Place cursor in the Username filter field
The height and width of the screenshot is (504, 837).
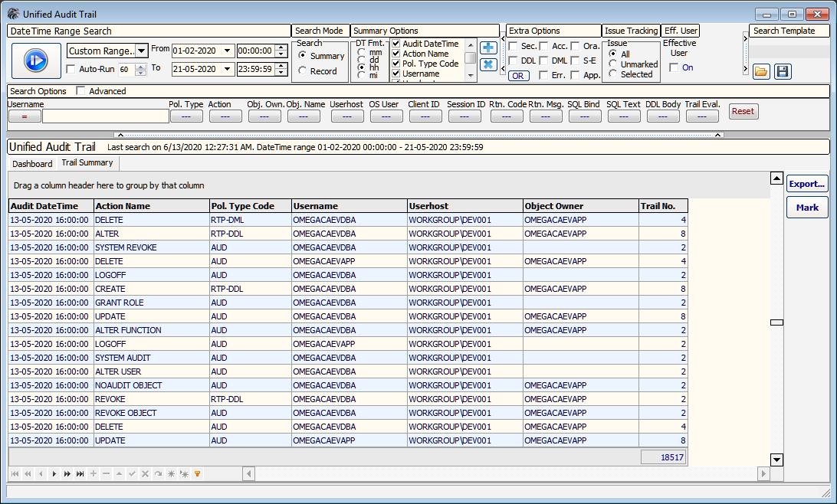(105, 115)
